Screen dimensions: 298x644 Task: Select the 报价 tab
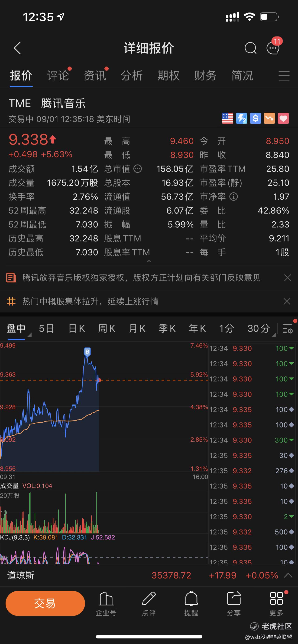point(21,76)
